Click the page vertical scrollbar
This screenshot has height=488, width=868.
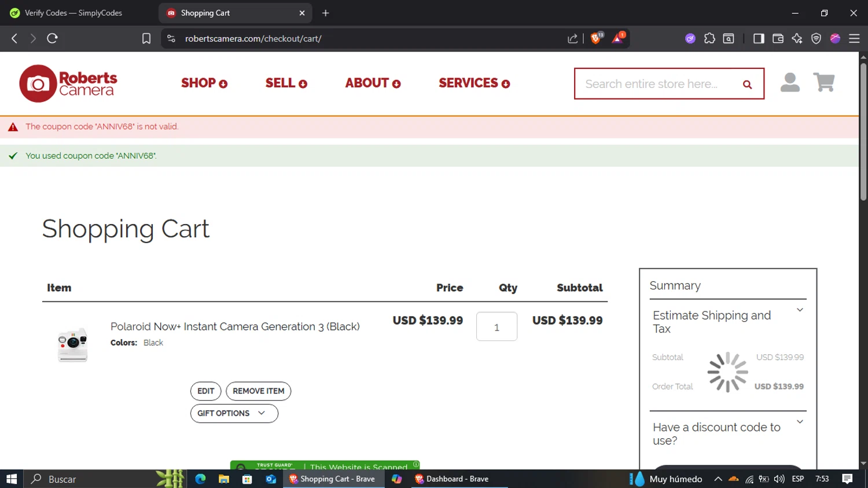(x=863, y=132)
